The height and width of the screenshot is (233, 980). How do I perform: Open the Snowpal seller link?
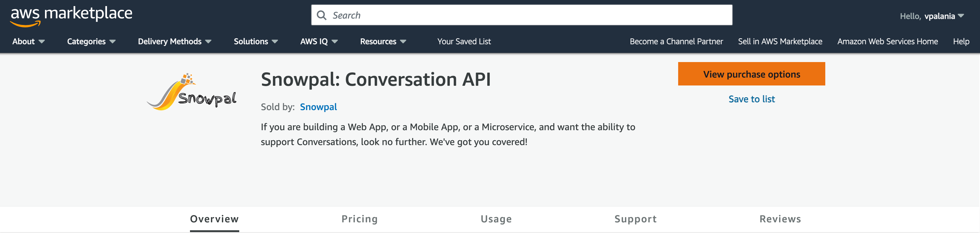(x=319, y=107)
